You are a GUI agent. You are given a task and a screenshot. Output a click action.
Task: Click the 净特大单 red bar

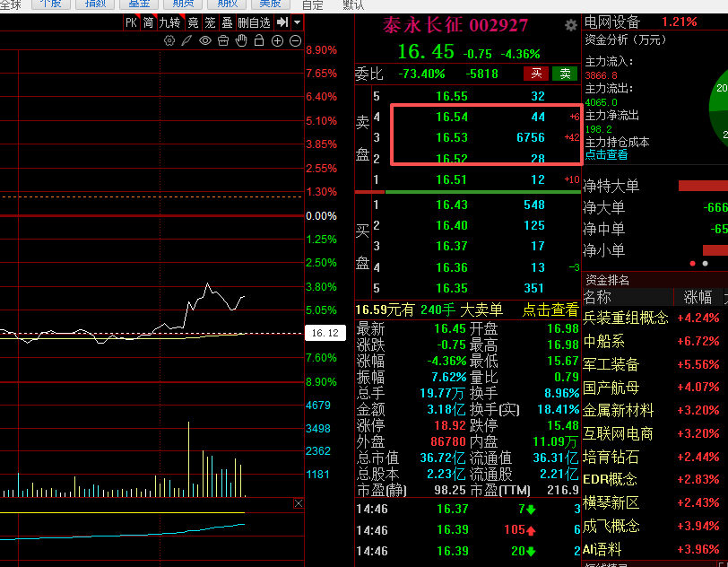click(x=703, y=186)
